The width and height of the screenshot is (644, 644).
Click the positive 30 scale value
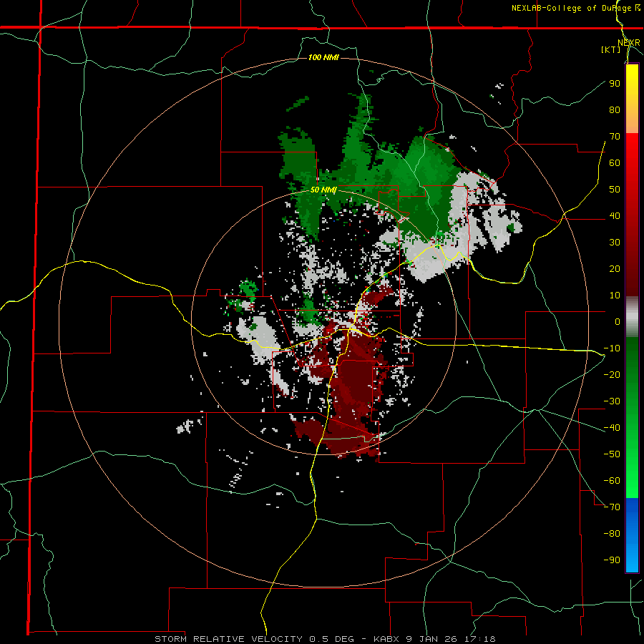pos(615,243)
